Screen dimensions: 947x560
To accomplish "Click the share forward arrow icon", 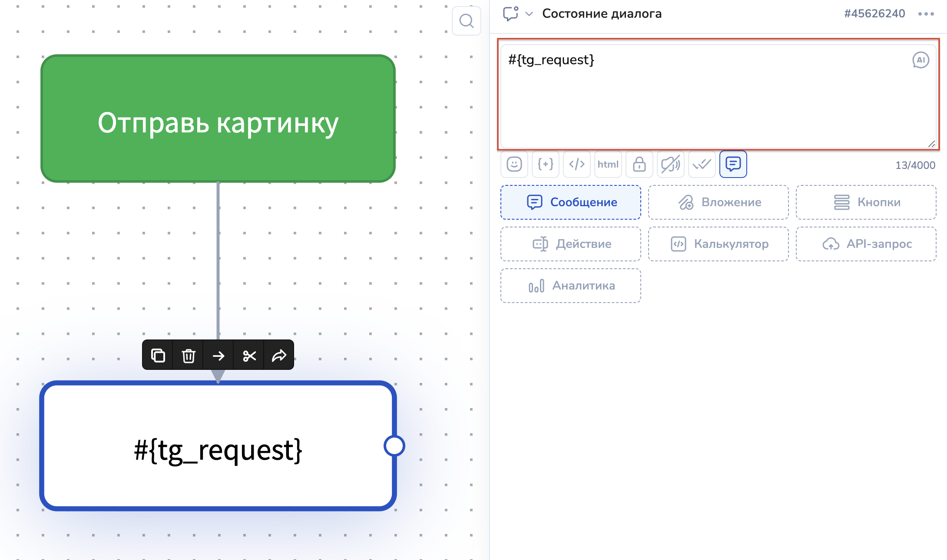I will 279,356.
